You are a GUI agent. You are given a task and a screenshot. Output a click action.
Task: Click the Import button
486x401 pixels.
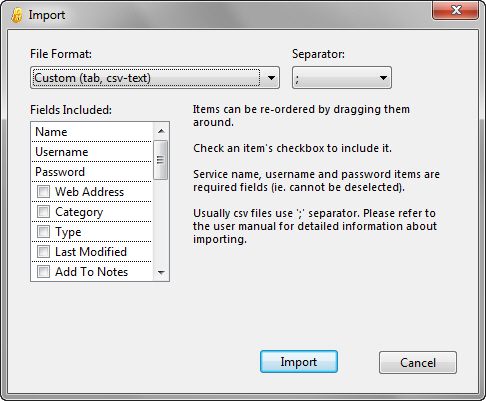click(x=299, y=362)
